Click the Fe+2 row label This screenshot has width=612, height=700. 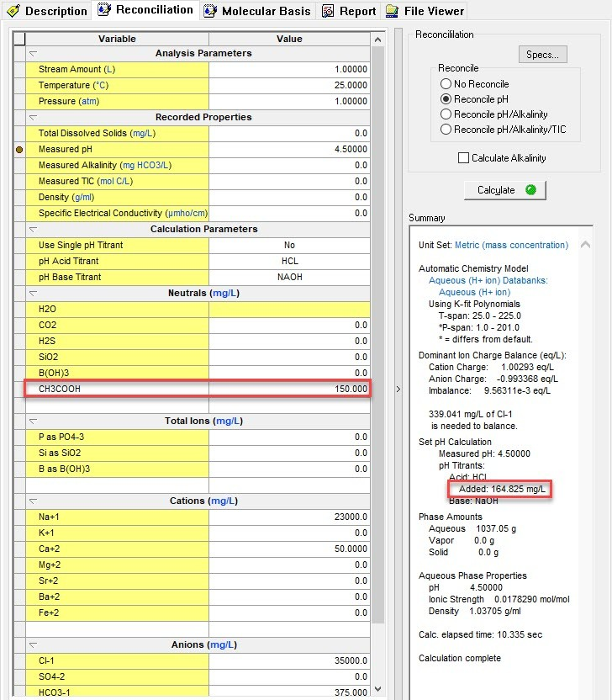[117, 613]
